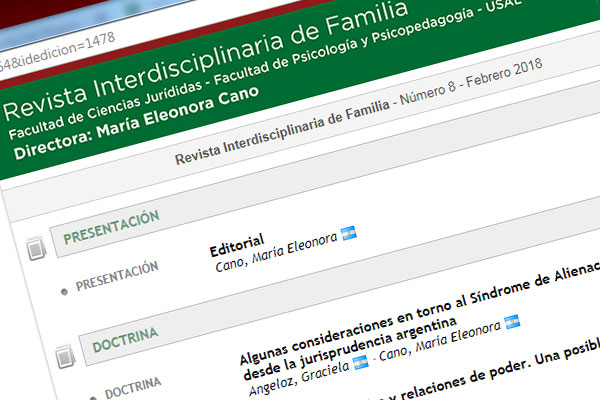Click Argentina flag next to Editorial author Cano
600x400 pixels.
pyautogui.click(x=349, y=233)
